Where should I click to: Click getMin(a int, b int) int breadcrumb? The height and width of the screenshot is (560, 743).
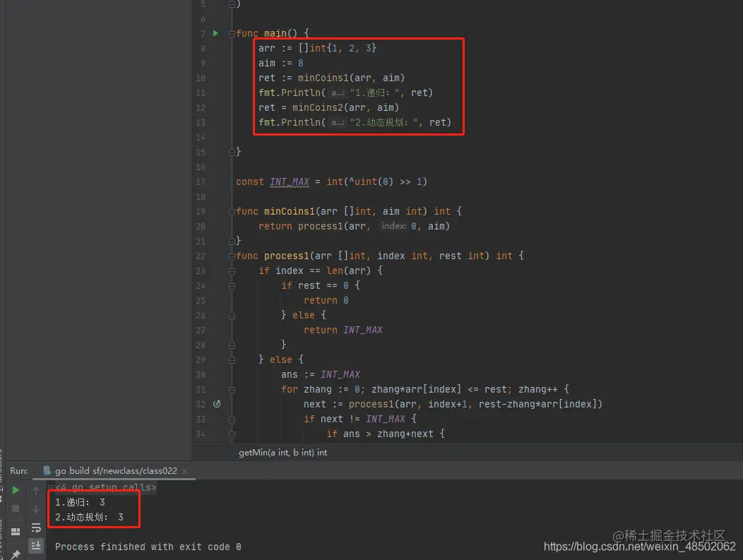283,453
